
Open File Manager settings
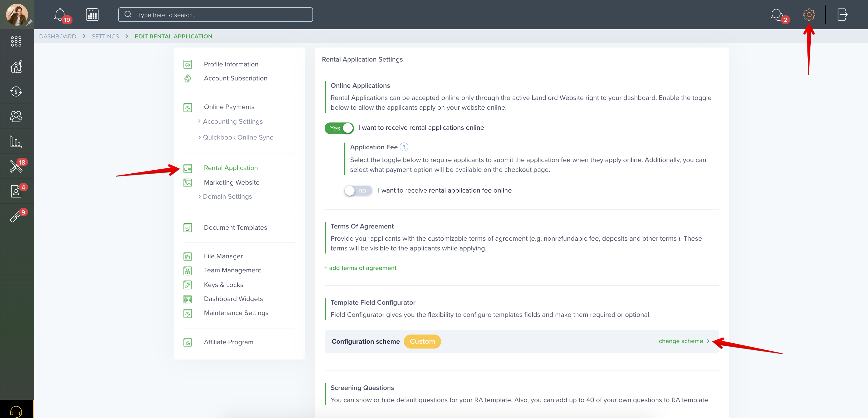(223, 256)
